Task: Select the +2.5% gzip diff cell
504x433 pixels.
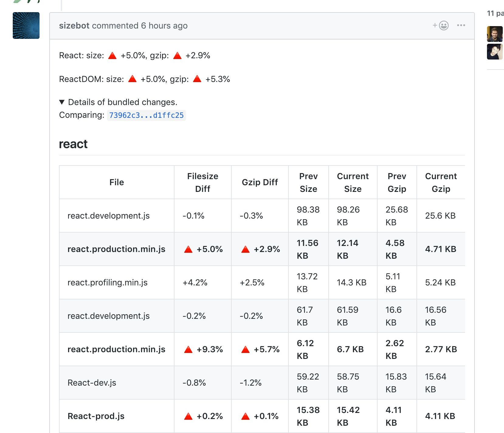Action: 260,282
